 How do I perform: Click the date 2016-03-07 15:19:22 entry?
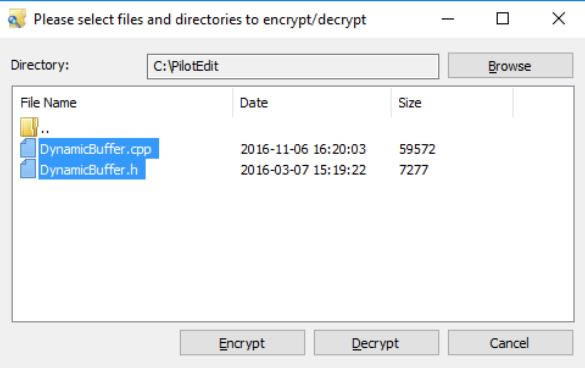(x=303, y=170)
